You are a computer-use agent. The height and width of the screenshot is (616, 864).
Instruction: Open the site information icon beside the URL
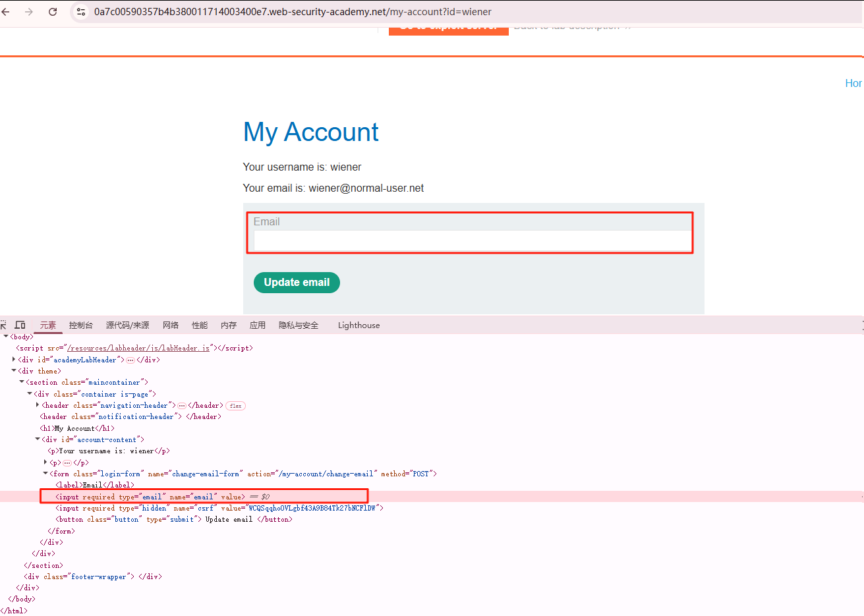(x=80, y=12)
